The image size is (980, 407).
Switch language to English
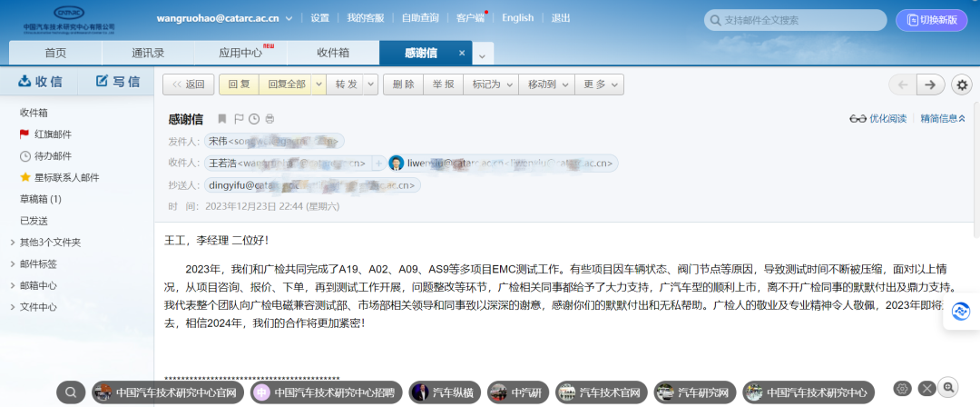(x=517, y=18)
